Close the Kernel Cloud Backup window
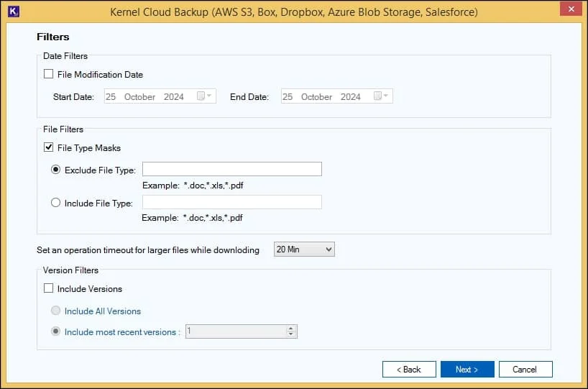 (571, 9)
